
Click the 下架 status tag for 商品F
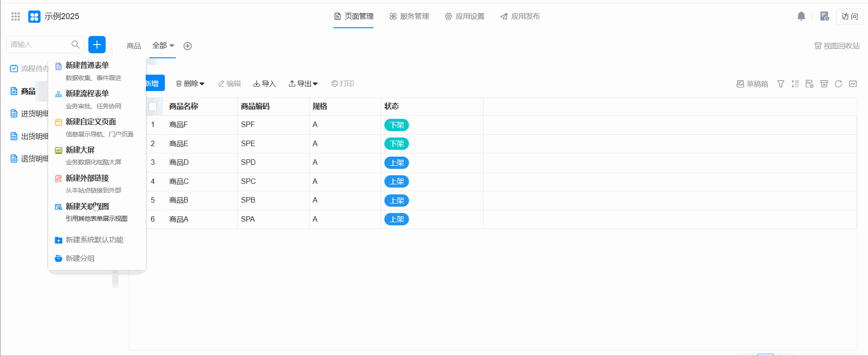396,125
